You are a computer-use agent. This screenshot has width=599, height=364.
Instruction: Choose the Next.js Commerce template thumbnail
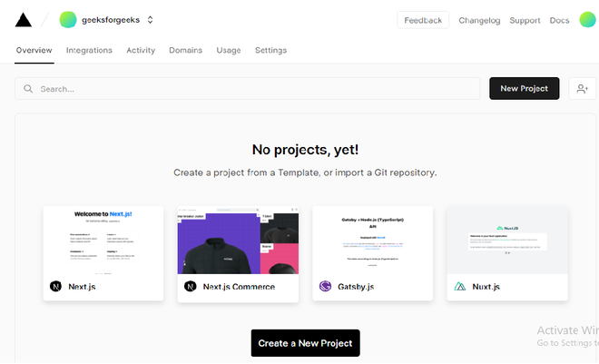[238, 241]
